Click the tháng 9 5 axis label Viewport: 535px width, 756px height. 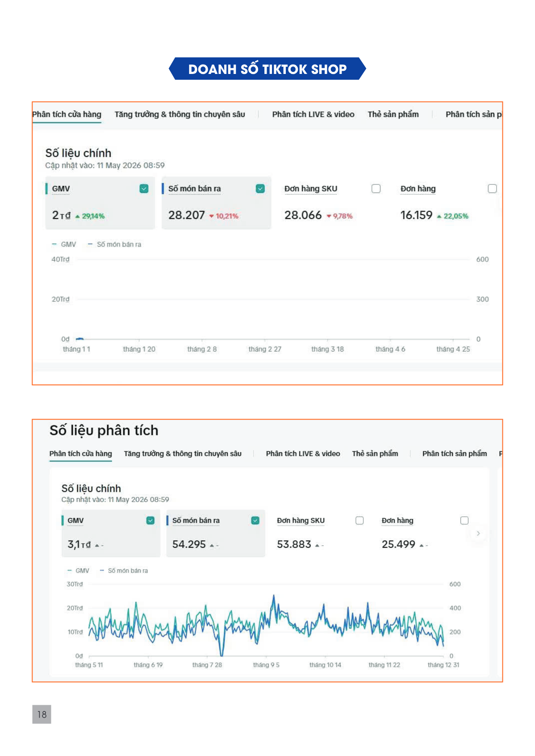click(x=266, y=665)
